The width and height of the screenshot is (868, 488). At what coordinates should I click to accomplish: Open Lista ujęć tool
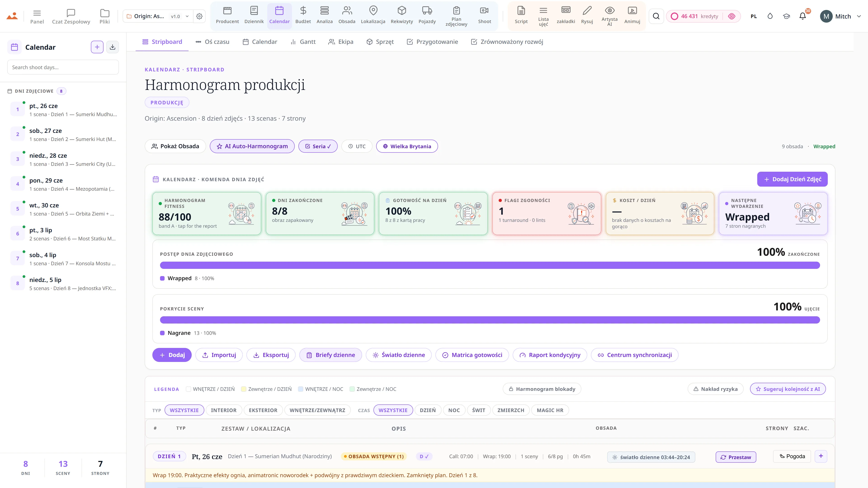click(x=543, y=16)
